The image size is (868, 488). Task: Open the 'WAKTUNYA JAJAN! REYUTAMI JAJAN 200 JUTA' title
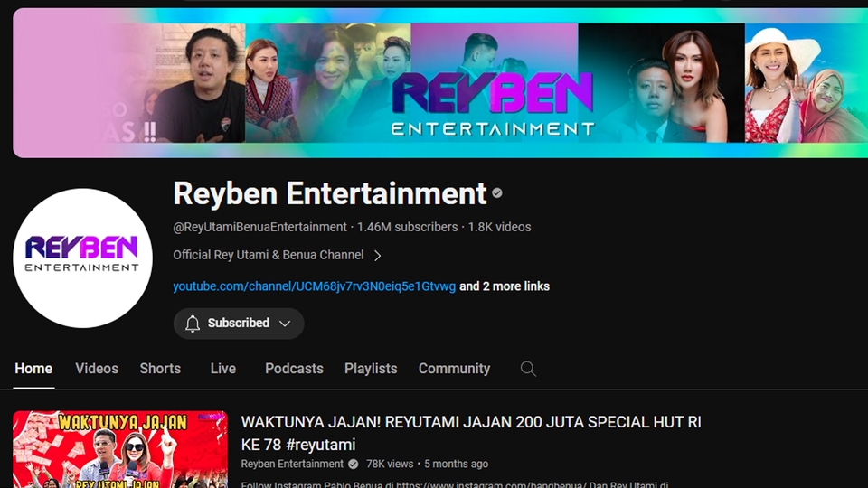pos(471,433)
